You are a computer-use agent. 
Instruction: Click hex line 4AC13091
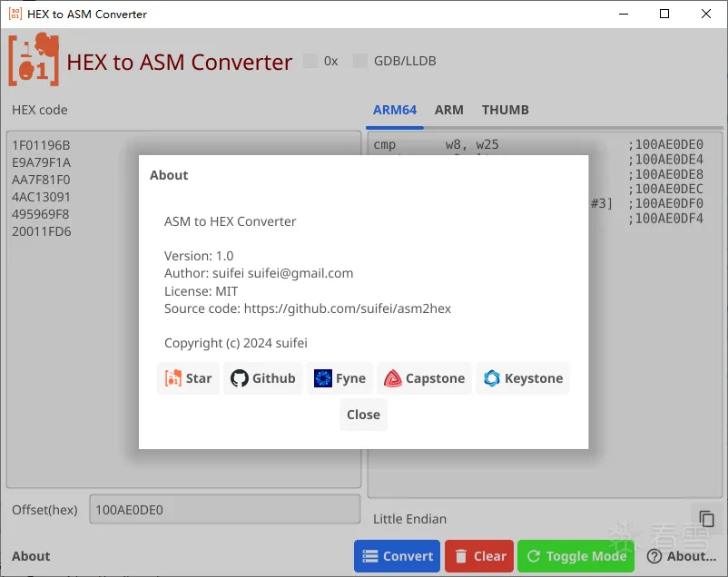pos(42,197)
